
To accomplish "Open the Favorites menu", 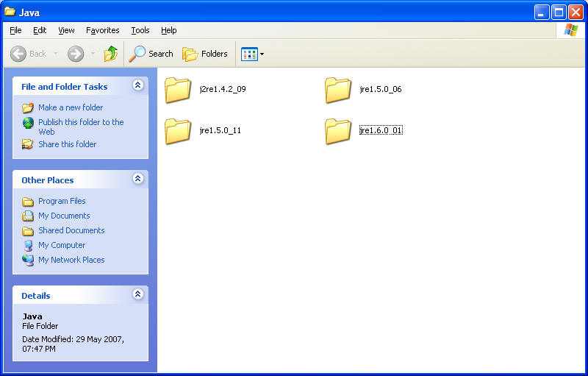I will click(103, 30).
